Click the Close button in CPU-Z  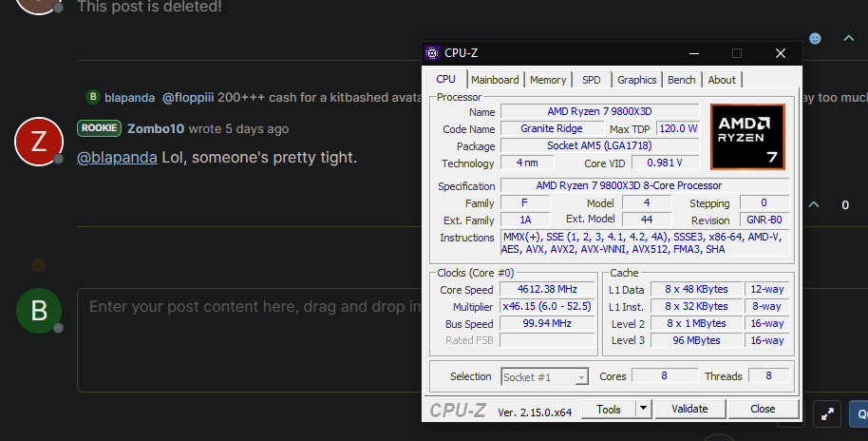763,409
